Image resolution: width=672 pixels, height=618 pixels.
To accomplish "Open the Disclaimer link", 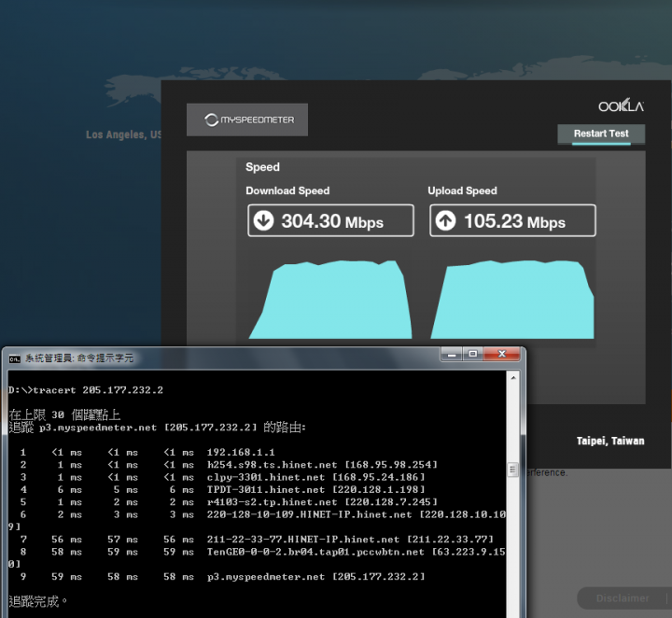I will coord(622,597).
